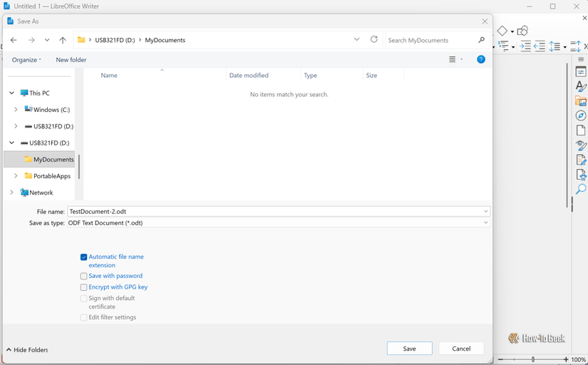Click the Line Spacing icon in Writer toolbar
Viewport: 588px width, 365px height.
pos(555,46)
